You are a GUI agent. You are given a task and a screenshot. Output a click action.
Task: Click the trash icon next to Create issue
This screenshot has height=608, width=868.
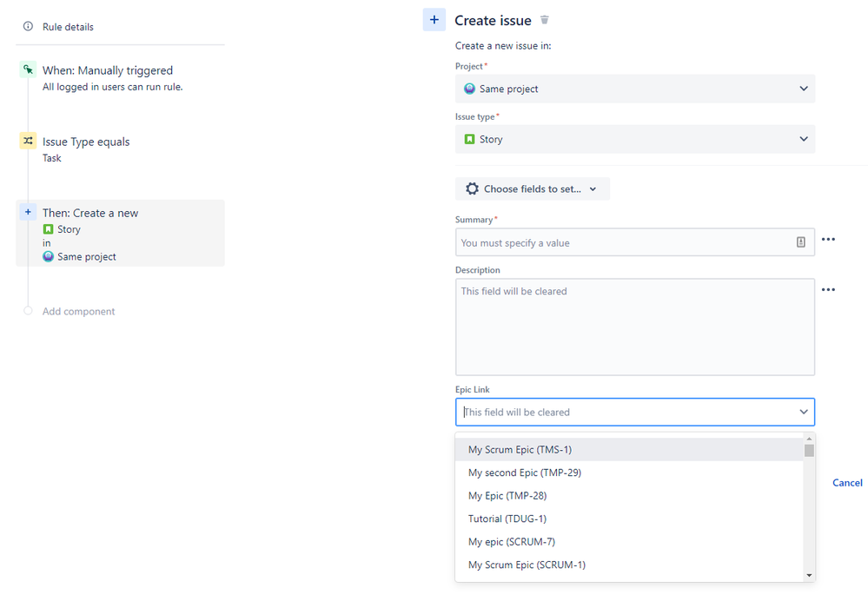click(544, 19)
